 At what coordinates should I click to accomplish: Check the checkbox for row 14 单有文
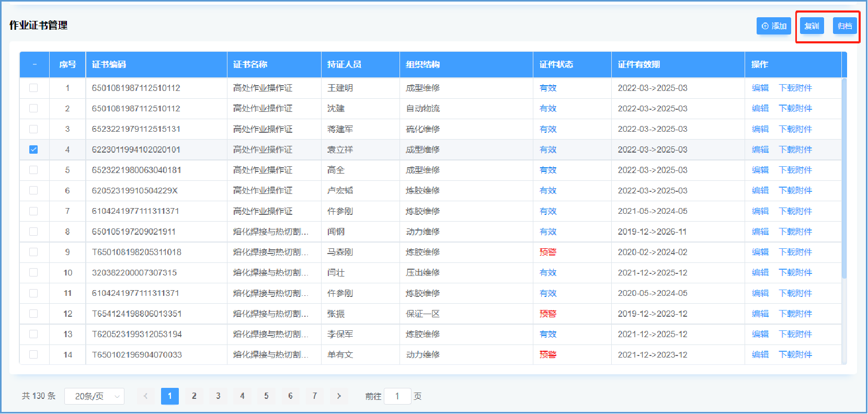click(33, 354)
